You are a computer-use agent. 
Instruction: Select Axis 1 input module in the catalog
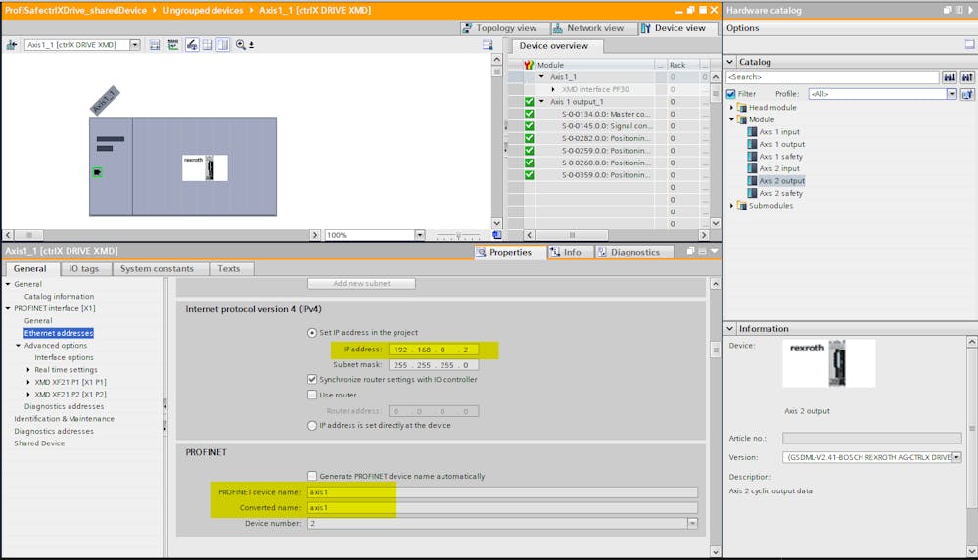(x=779, y=131)
